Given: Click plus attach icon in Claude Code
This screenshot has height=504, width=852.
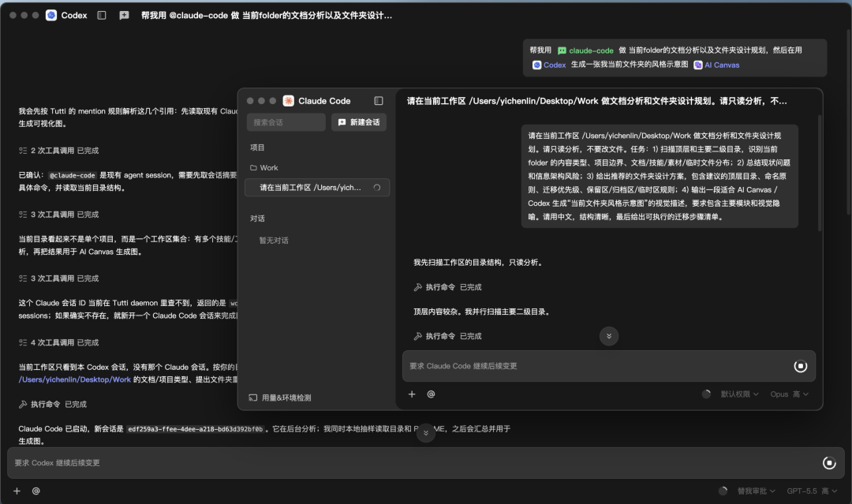Looking at the screenshot, I should pyautogui.click(x=412, y=394).
